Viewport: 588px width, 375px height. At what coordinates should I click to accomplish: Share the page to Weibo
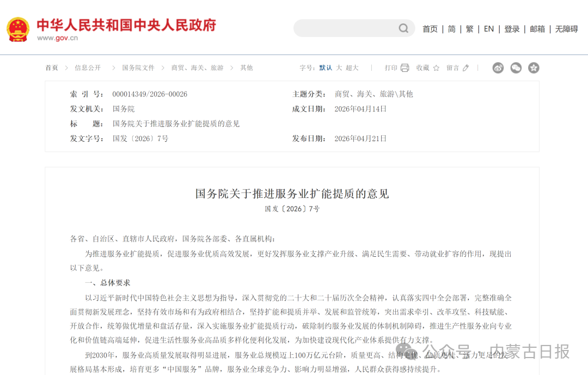point(498,68)
